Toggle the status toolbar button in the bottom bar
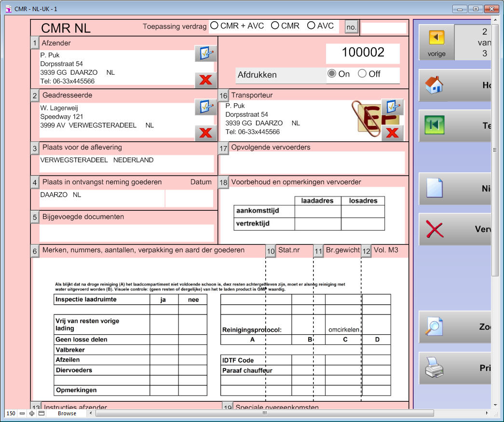The height and width of the screenshot is (422, 504). (41, 413)
